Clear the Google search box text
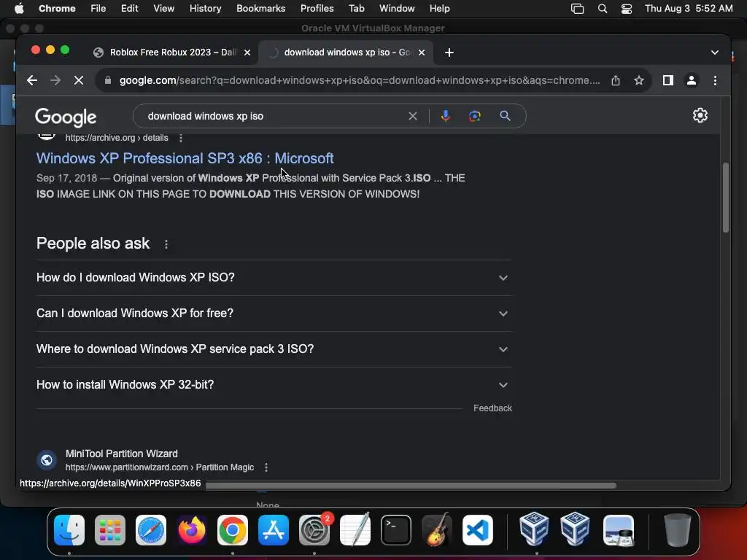747x560 pixels. coord(413,116)
